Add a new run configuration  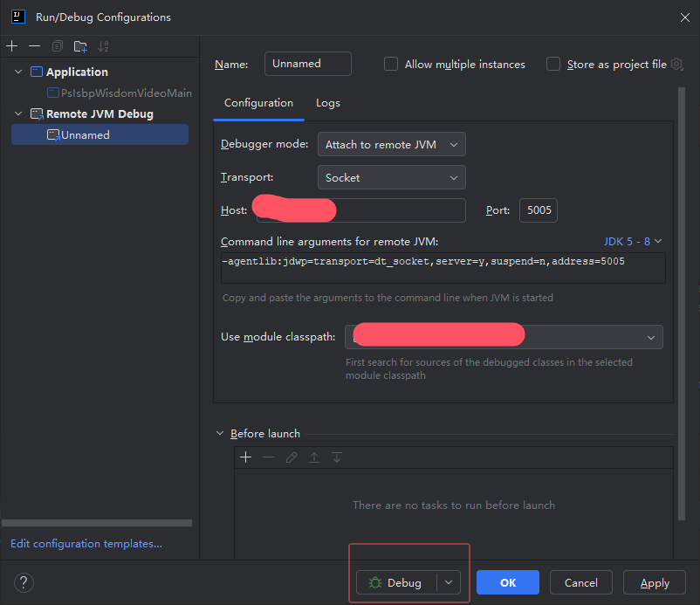pyautogui.click(x=12, y=46)
